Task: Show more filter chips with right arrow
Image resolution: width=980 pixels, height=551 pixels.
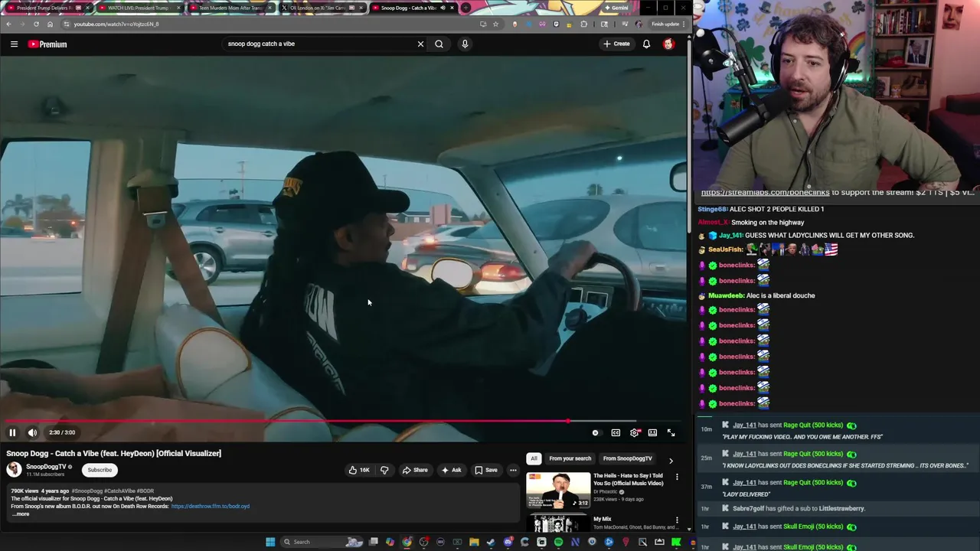Action: point(671,460)
